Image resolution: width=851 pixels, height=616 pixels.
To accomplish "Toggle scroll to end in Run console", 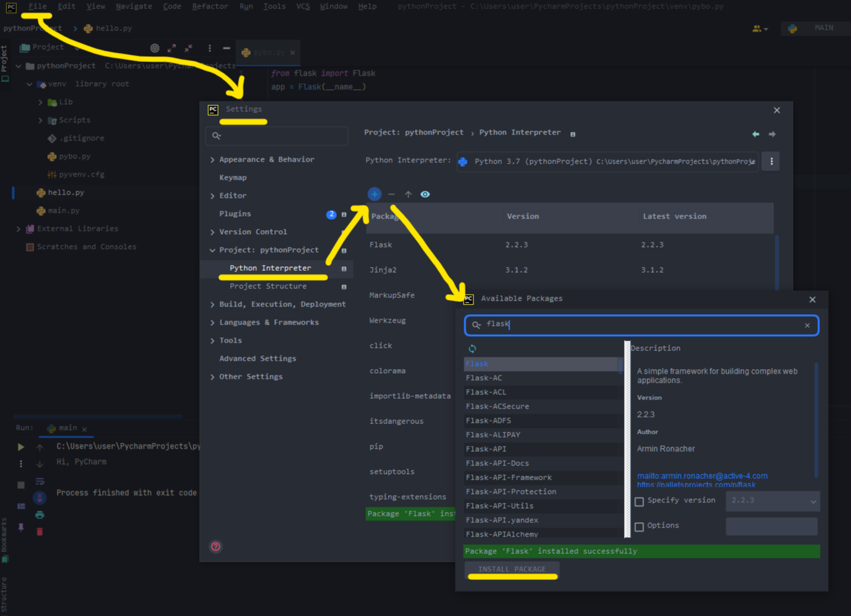I will pyautogui.click(x=39, y=498).
